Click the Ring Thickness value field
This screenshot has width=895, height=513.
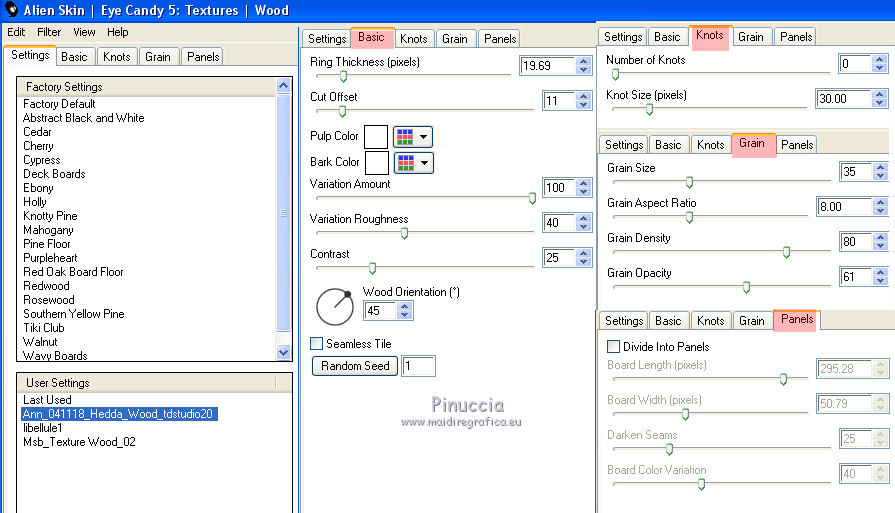click(547, 66)
